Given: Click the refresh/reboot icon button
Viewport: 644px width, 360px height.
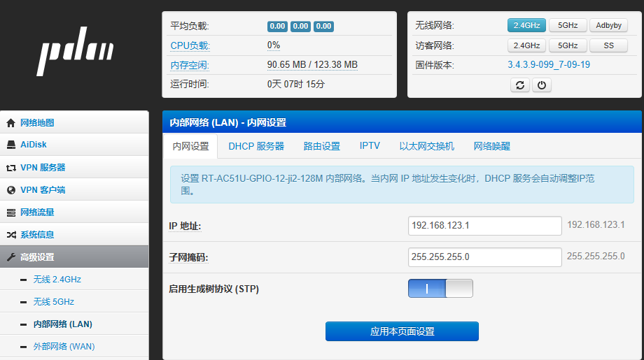Looking at the screenshot, I should click(520, 85).
